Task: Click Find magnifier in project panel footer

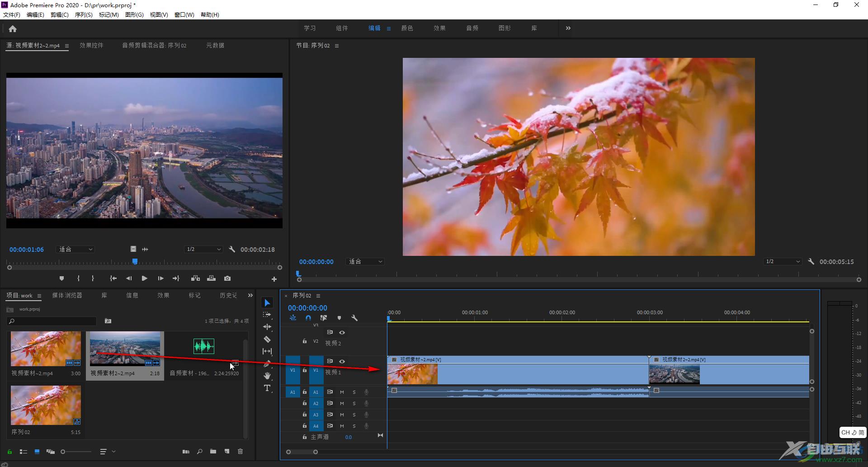Action: tap(199, 451)
